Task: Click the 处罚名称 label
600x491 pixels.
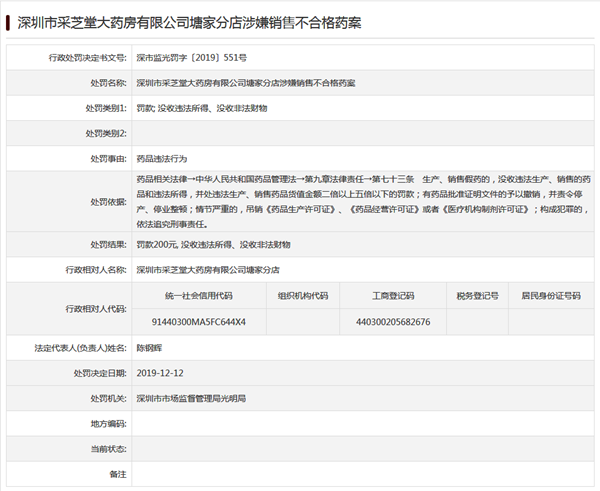Action: tap(109, 83)
